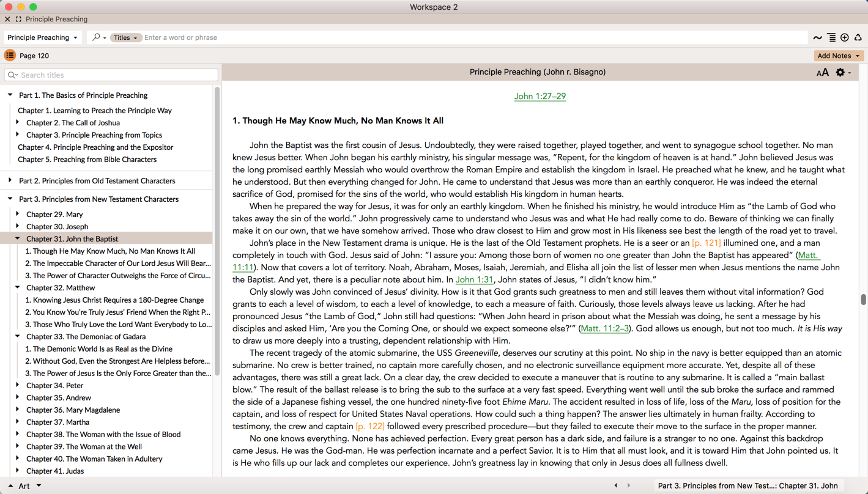868x494 pixels.
Task: Select '3. The Power of Character Outweighs'
Action: [x=118, y=276]
